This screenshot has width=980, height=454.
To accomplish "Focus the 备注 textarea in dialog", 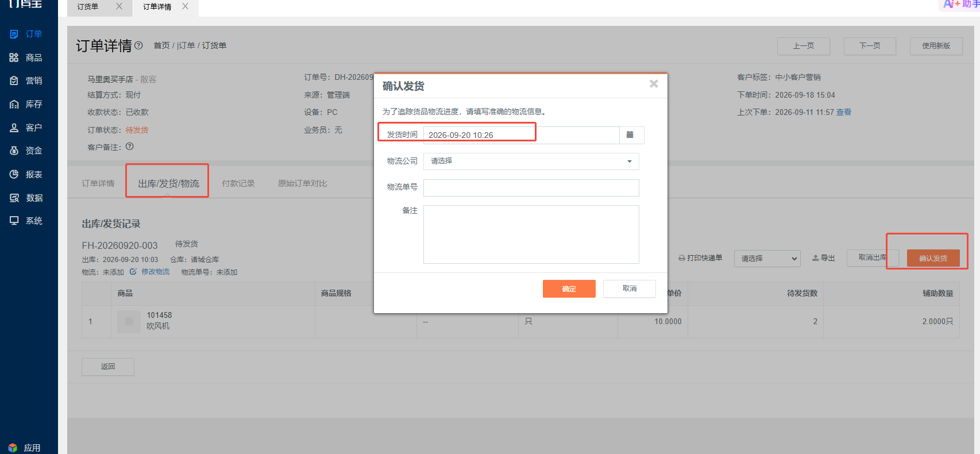I will pos(531,234).
